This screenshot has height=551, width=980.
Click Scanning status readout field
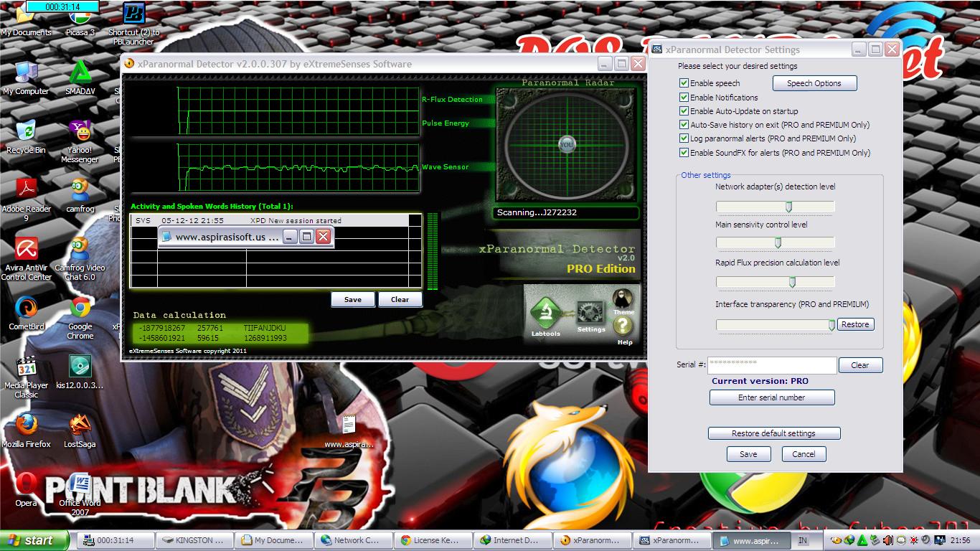[x=566, y=213]
